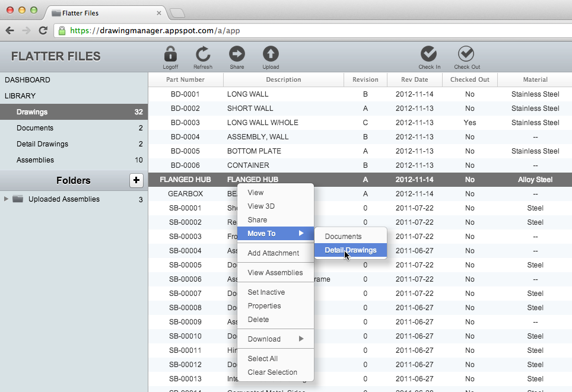
Task: Select Detail Drawings in the sidebar
Action: click(x=74, y=144)
